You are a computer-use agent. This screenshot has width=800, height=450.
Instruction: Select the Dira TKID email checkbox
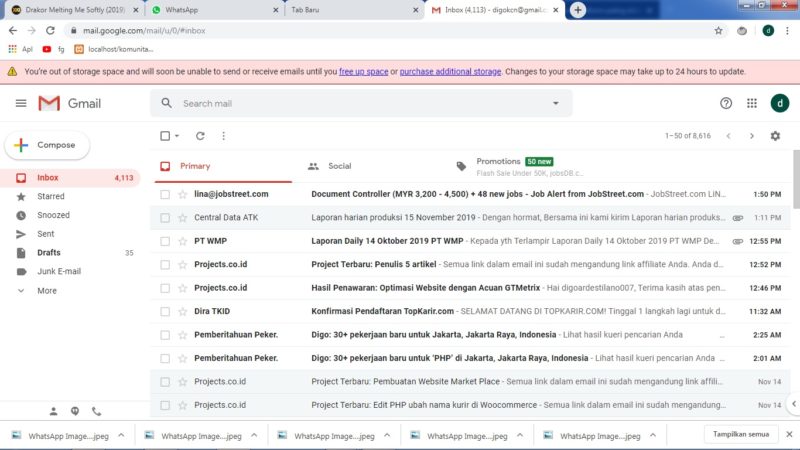pyautogui.click(x=165, y=312)
